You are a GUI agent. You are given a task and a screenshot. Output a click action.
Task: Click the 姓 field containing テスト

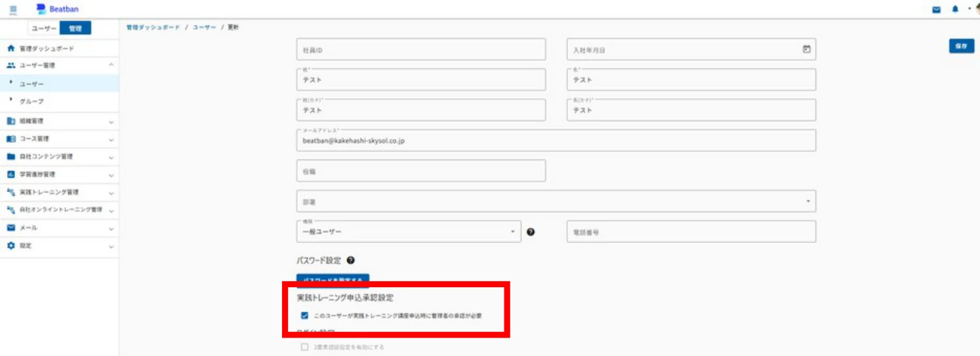[x=421, y=79]
